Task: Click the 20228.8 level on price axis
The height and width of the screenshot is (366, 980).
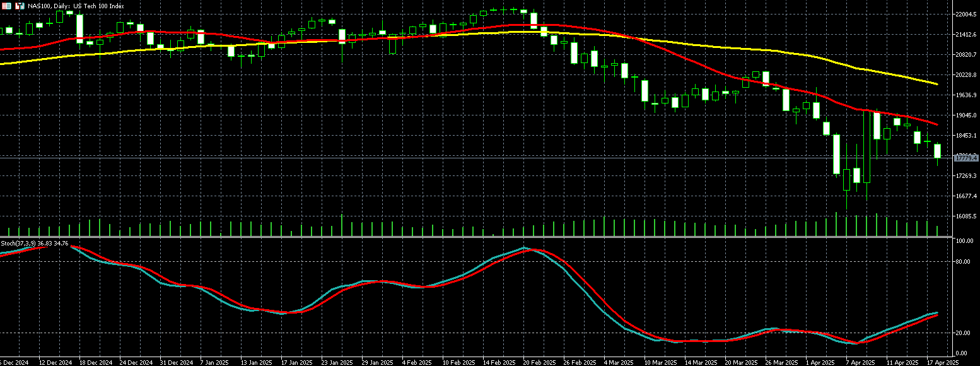Action: (x=965, y=74)
